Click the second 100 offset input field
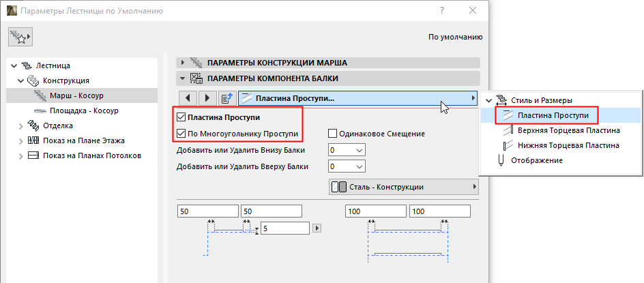This screenshot has height=283, width=644. 440,211
